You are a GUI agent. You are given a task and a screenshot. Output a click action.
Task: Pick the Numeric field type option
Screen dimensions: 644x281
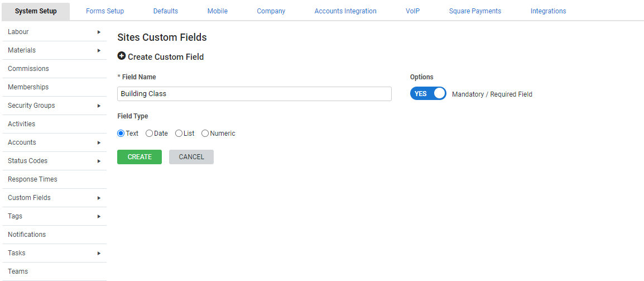tap(205, 134)
